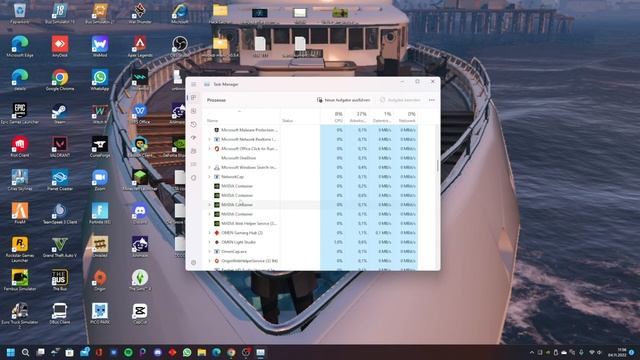
Task: Open Task Manager Settings gear
Action: pos(193,262)
